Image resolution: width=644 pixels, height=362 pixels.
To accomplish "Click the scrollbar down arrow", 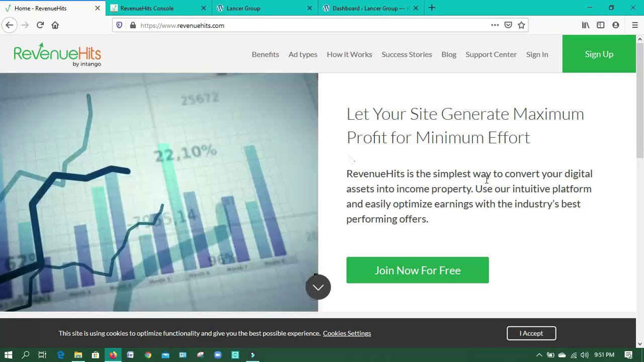I will [x=640, y=344].
